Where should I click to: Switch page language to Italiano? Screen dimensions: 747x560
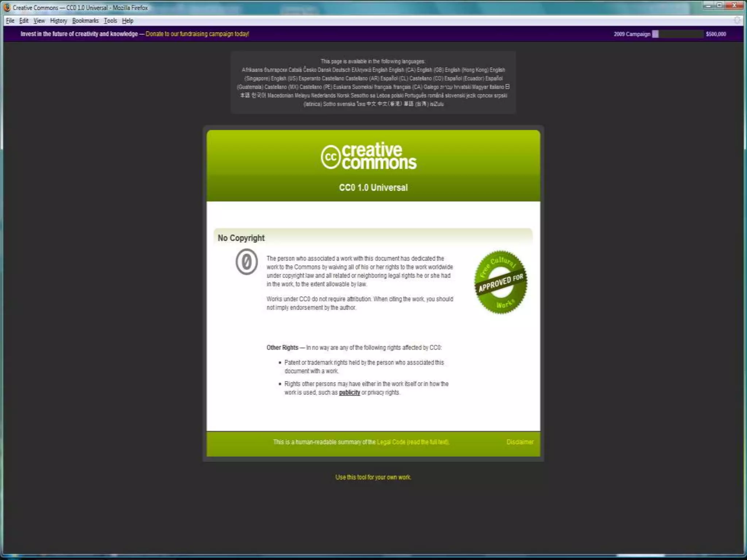(496, 87)
